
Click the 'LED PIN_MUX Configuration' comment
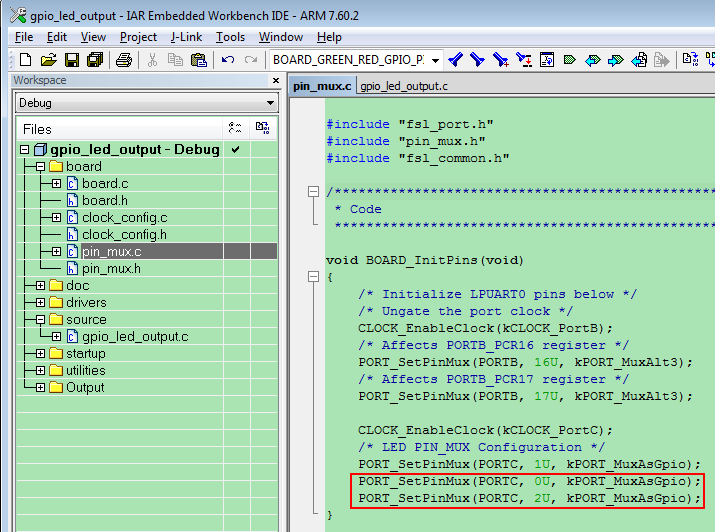[482, 447]
